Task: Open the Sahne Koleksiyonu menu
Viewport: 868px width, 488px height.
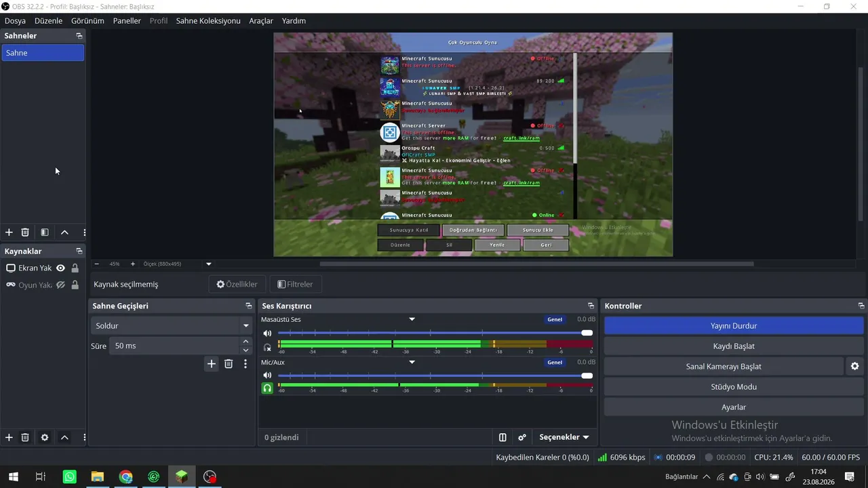Action: tap(208, 21)
